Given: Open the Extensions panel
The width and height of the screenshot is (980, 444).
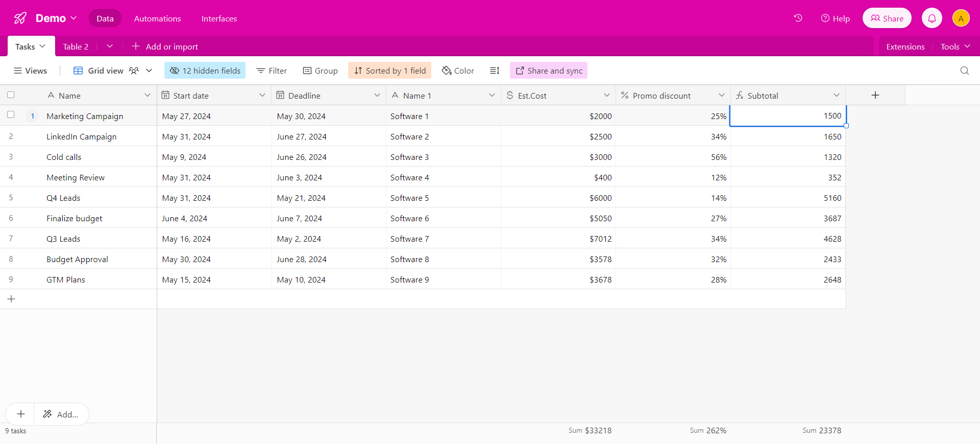Looking at the screenshot, I should pyautogui.click(x=905, y=46).
